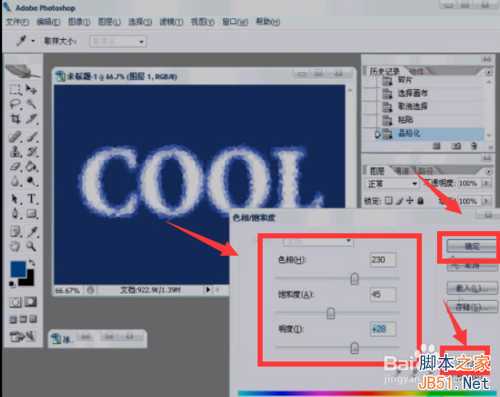
Task: Open the 图像 (Image) menu
Action: tap(79, 22)
